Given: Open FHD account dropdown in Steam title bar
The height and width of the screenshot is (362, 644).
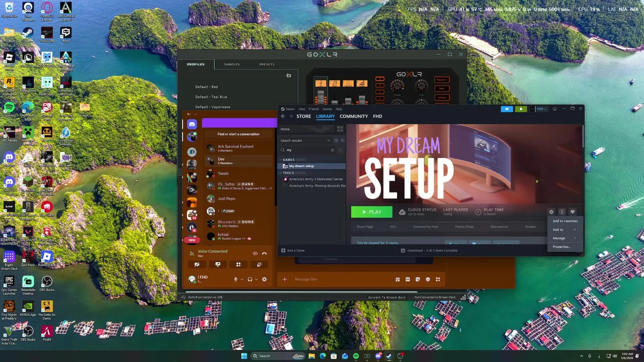Looking at the screenshot, I should click(541, 109).
